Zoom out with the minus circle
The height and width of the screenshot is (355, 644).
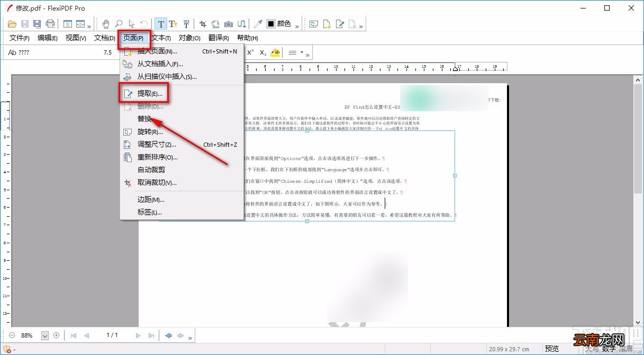[12, 335]
